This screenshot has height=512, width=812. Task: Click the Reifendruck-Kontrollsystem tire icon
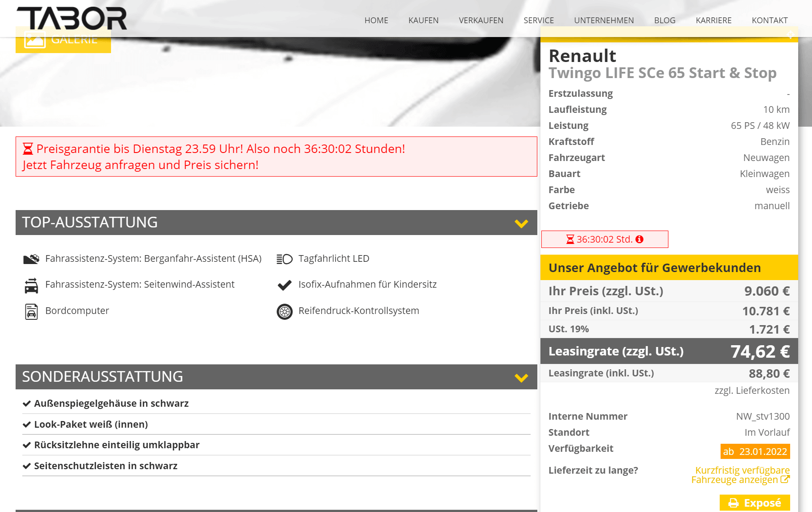coord(284,311)
